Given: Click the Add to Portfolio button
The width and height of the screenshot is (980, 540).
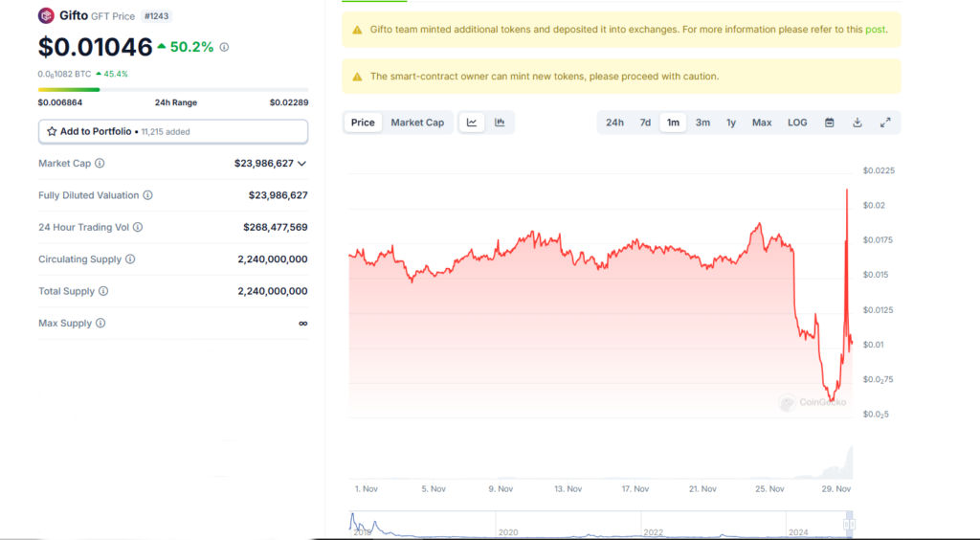Looking at the screenshot, I should tap(173, 131).
